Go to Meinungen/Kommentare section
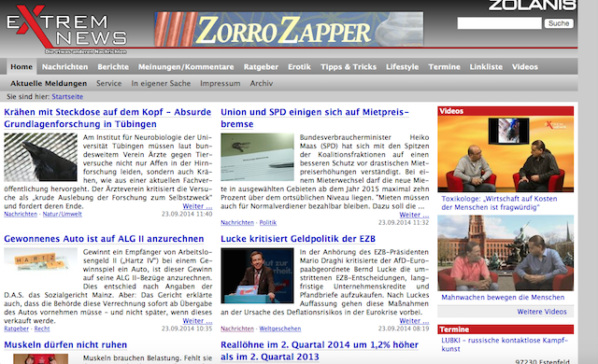This screenshot has width=598, height=364. (186, 66)
